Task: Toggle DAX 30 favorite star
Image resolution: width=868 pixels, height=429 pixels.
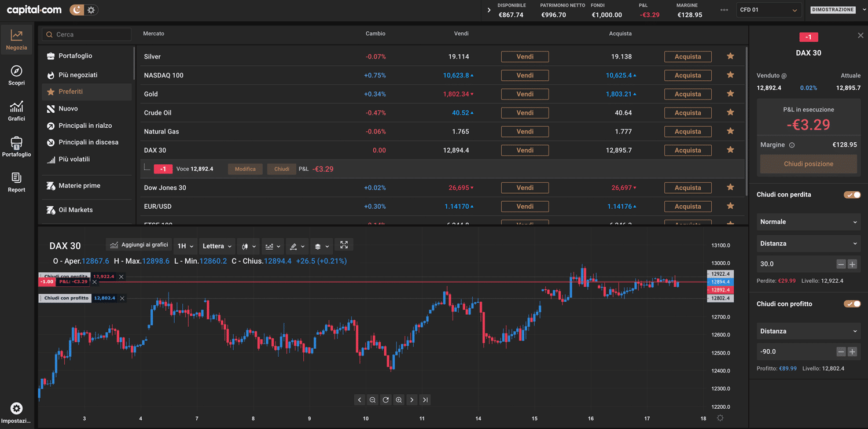Action: tap(730, 150)
